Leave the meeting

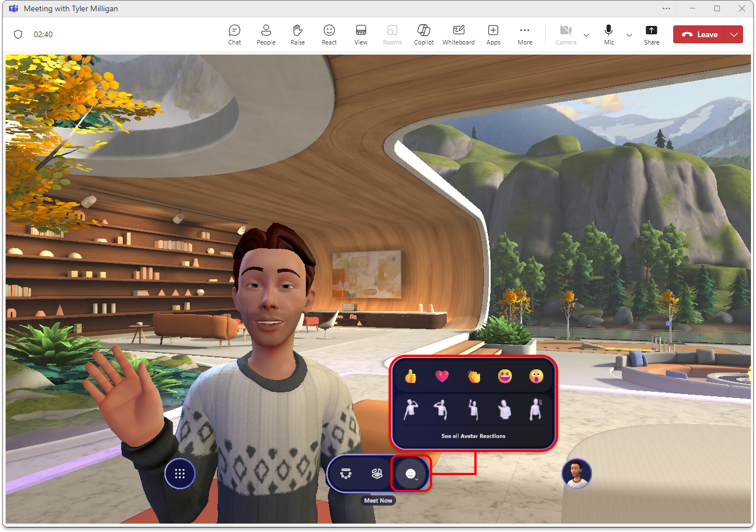702,34
